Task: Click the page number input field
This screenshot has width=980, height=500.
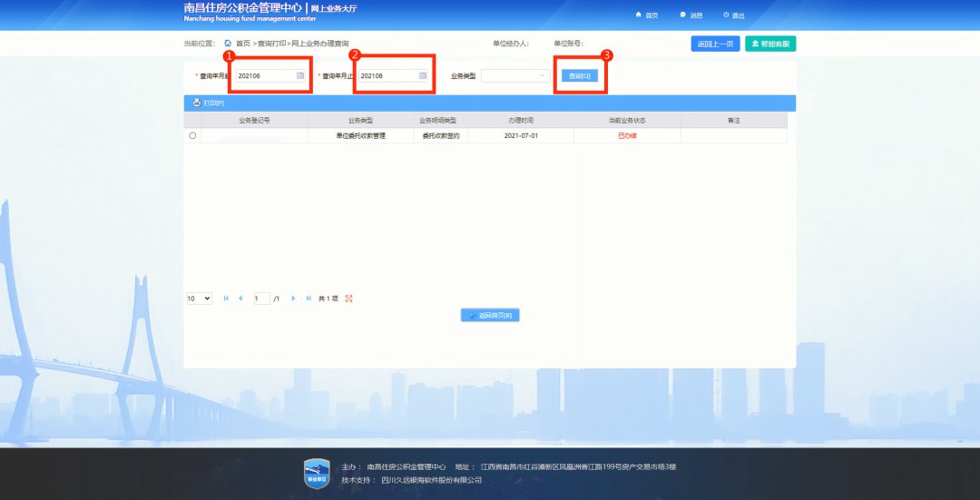Action: tap(262, 299)
